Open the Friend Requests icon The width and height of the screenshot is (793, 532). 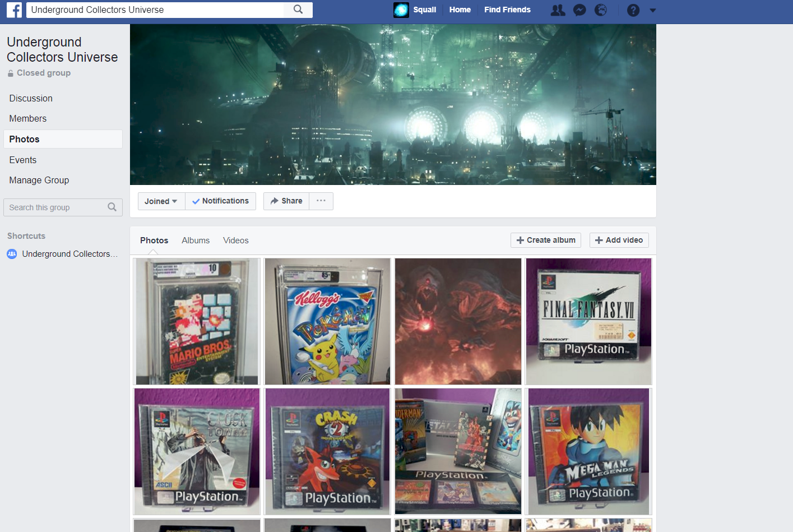tap(558, 10)
